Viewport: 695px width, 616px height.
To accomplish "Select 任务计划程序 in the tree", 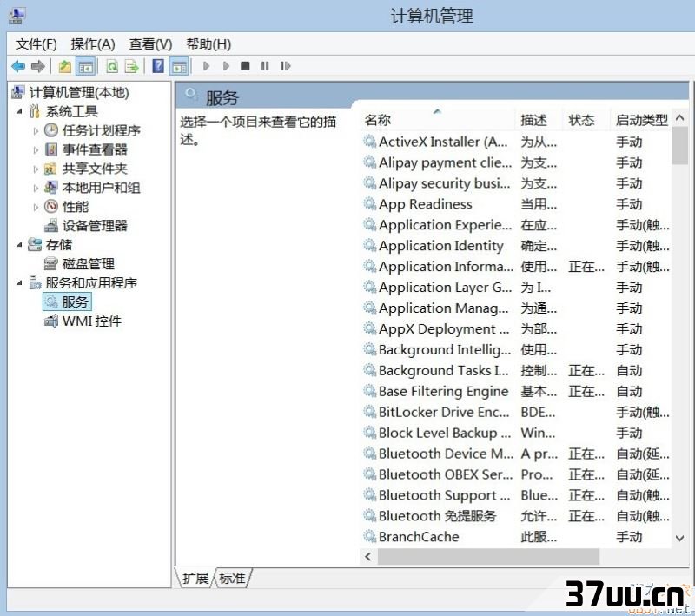I will (x=101, y=130).
